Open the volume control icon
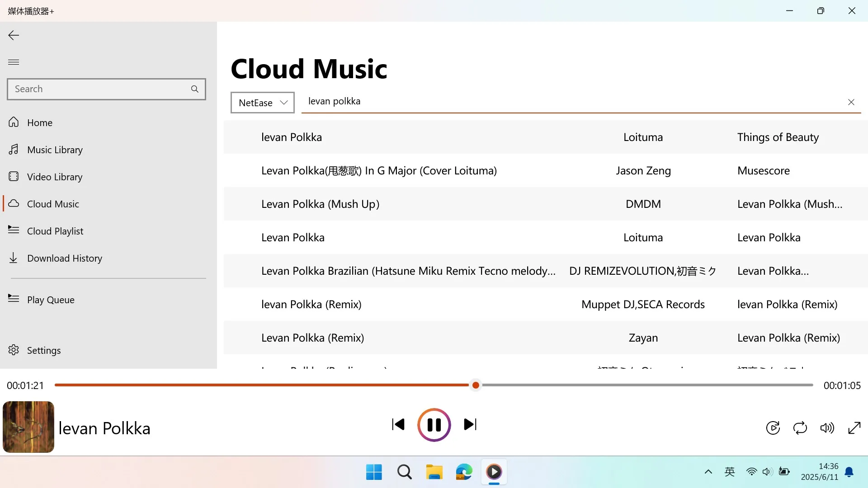This screenshot has height=488, width=868. (x=827, y=427)
